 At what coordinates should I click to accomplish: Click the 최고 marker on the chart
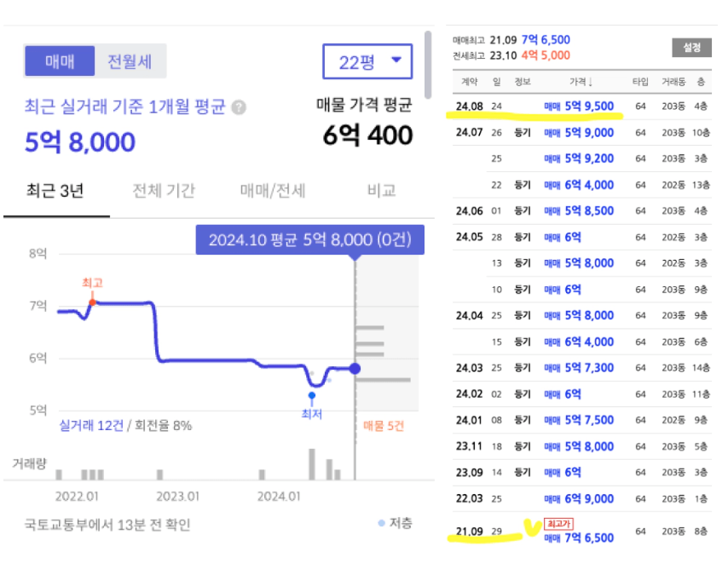(92, 302)
